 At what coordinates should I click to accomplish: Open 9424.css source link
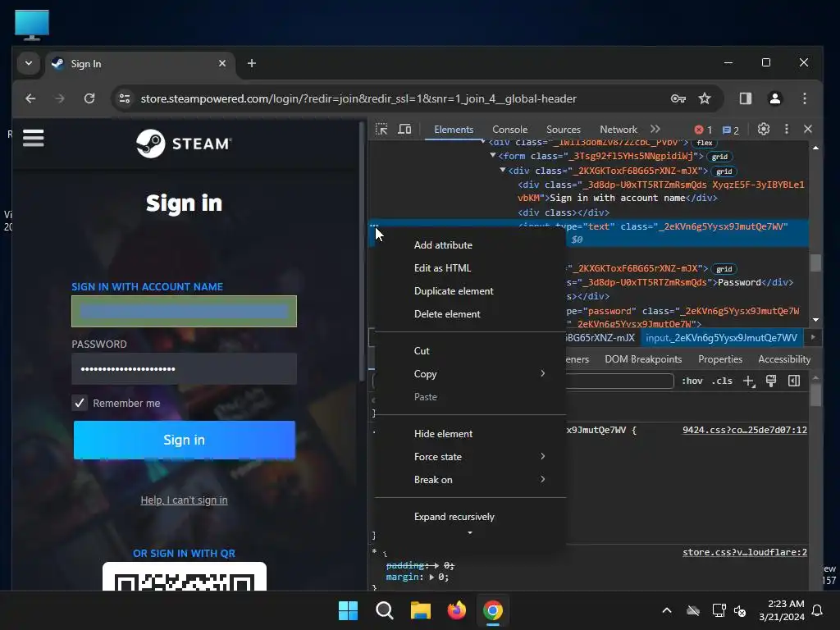tap(745, 430)
